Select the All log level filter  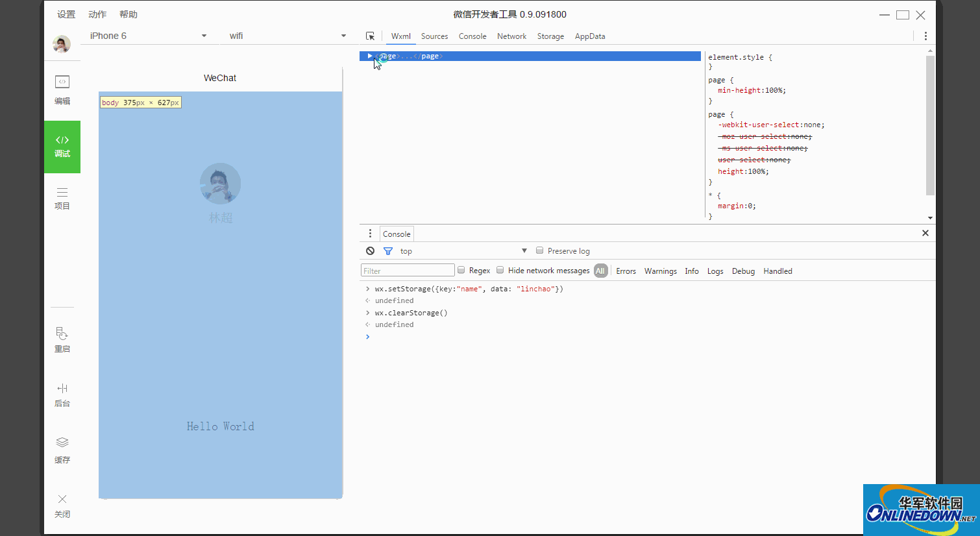pyautogui.click(x=600, y=271)
